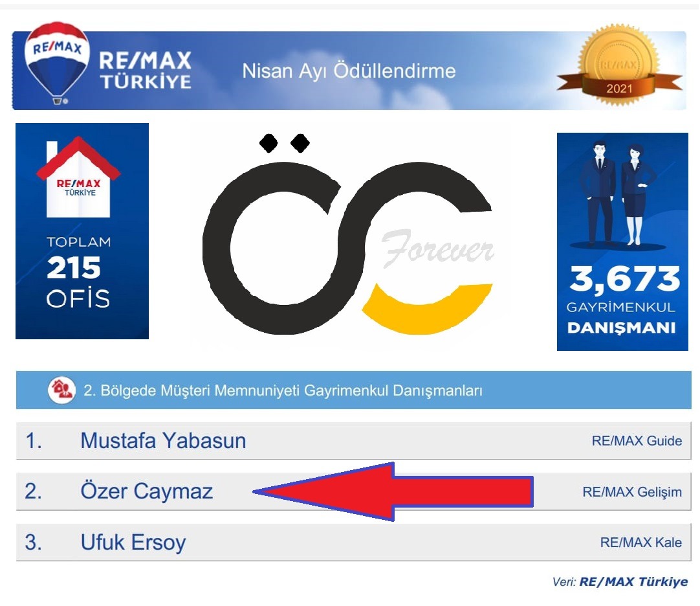Click the Veri: RE/MAX Türkiye source text
700x606 pixels.
[620, 581]
